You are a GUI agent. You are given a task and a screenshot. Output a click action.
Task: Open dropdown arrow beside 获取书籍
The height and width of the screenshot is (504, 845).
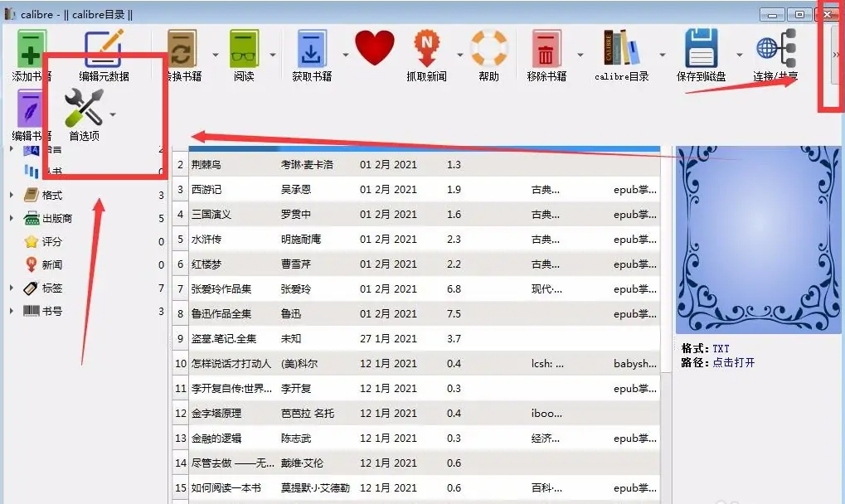pyautogui.click(x=346, y=55)
